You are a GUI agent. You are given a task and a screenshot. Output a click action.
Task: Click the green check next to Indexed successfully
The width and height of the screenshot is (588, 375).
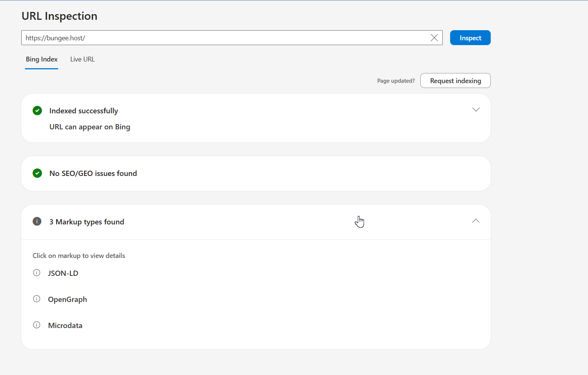pyautogui.click(x=37, y=111)
